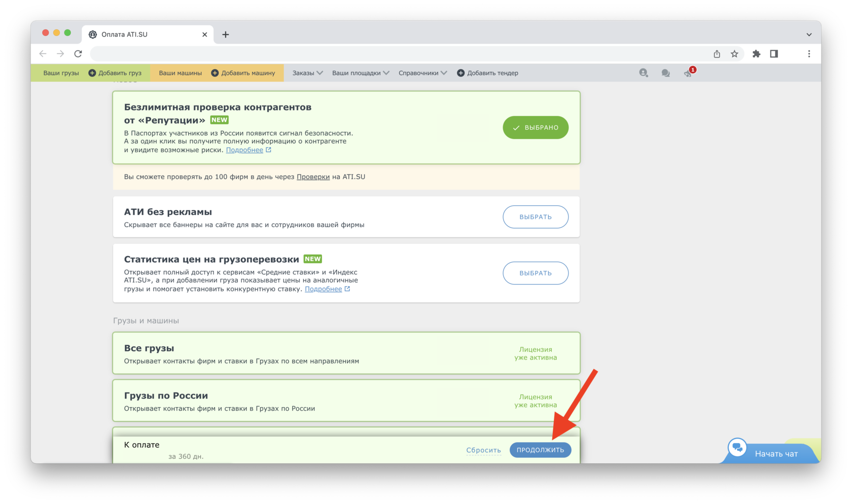
Task: Click the NEW badge near Репутации
Action: pos(219,120)
